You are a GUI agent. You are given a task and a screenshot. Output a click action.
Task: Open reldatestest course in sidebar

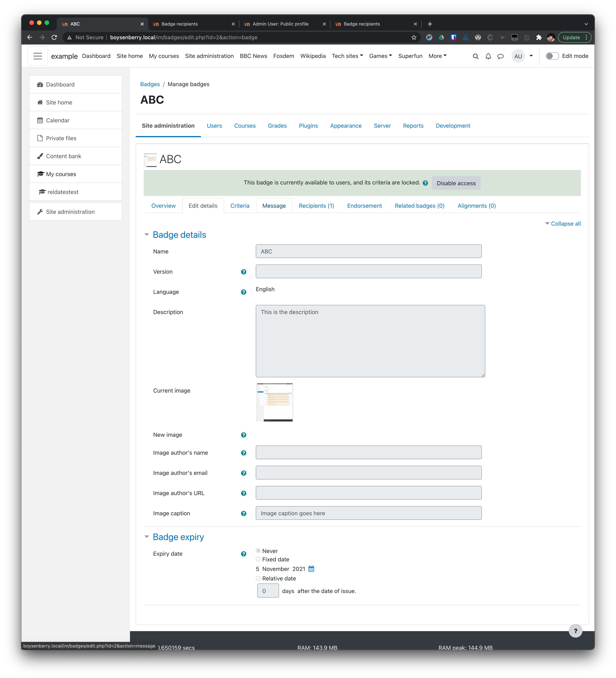[x=76, y=192]
